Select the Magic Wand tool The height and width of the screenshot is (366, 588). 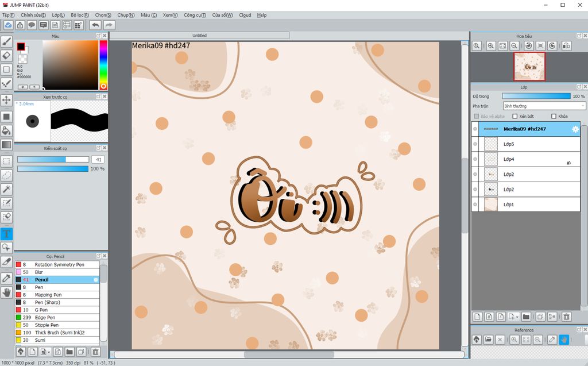click(6, 189)
